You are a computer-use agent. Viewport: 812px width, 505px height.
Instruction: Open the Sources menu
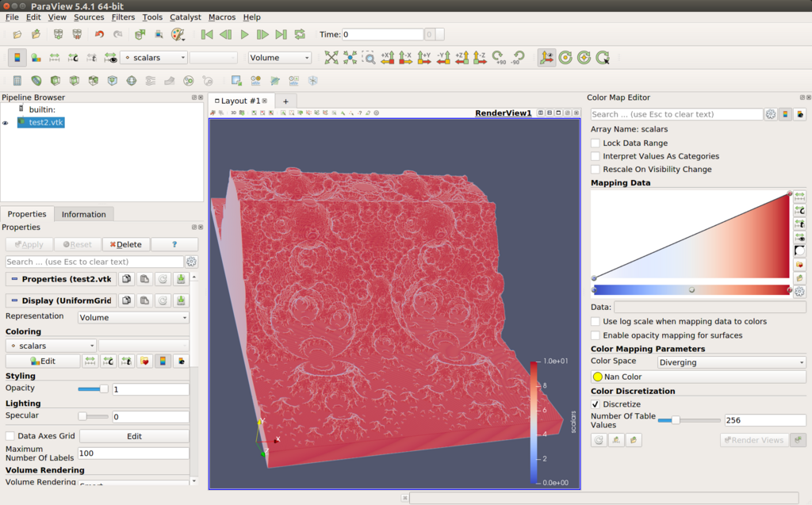pos(89,17)
